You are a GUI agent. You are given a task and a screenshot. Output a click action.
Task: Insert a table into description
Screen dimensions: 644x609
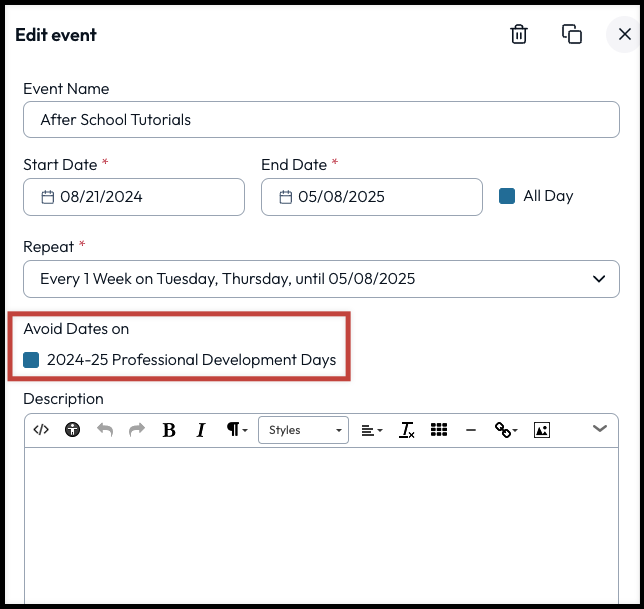[x=439, y=430]
